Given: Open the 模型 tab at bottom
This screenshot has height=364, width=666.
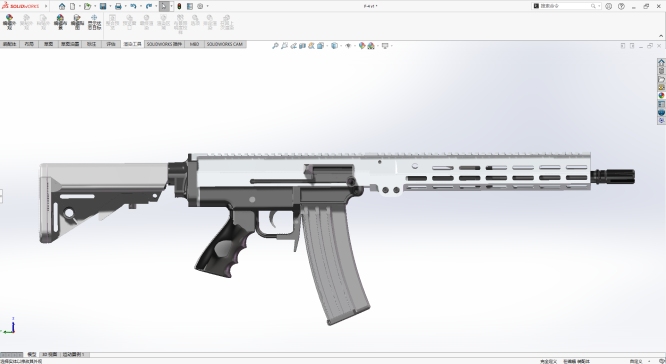Looking at the screenshot, I should [31, 354].
